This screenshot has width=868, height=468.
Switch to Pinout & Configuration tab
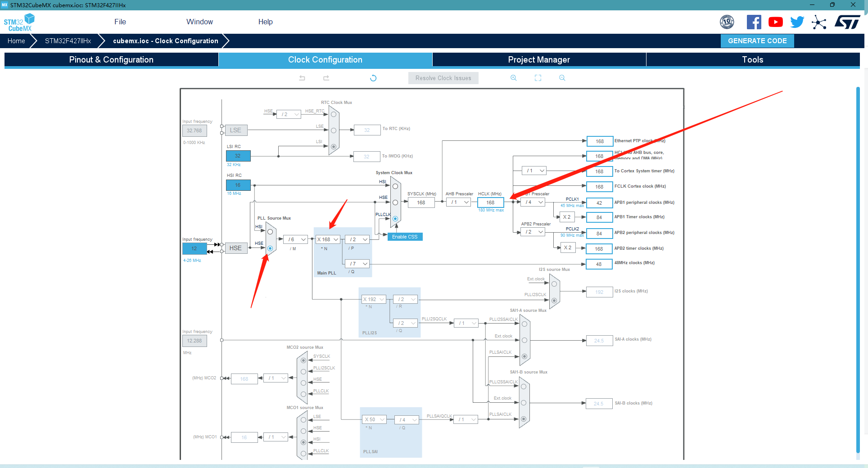(x=111, y=60)
